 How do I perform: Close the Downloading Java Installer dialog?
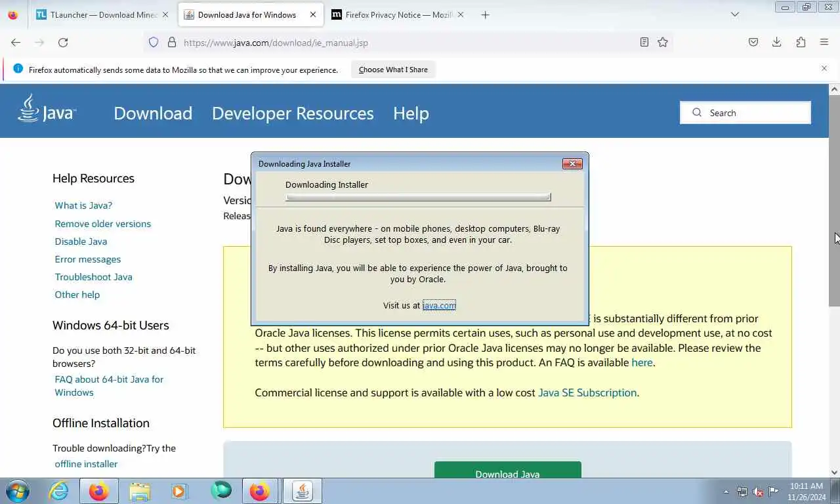(572, 163)
